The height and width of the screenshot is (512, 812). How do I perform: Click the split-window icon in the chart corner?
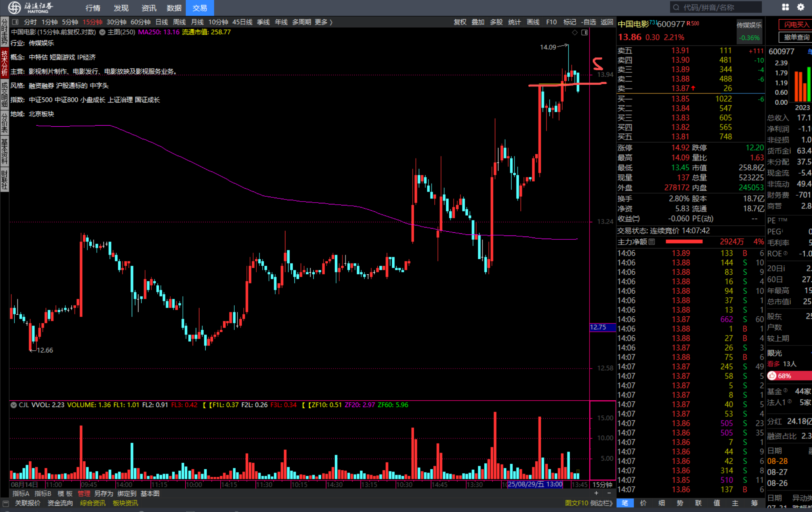coord(584,33)
